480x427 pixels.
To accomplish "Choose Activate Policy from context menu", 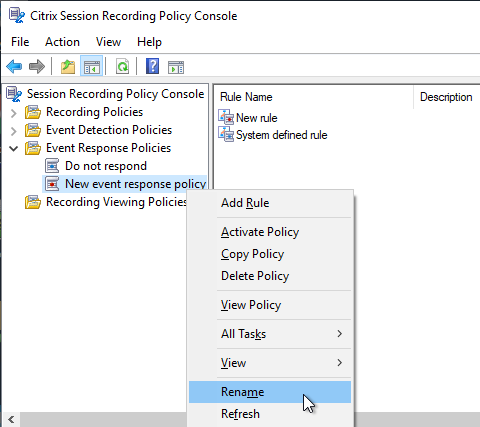I will click(x=270, y=232).
